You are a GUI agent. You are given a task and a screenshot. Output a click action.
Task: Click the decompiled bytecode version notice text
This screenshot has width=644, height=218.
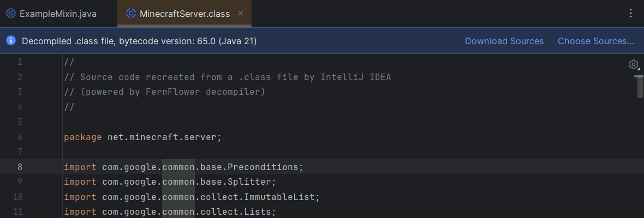click(139, 41)
